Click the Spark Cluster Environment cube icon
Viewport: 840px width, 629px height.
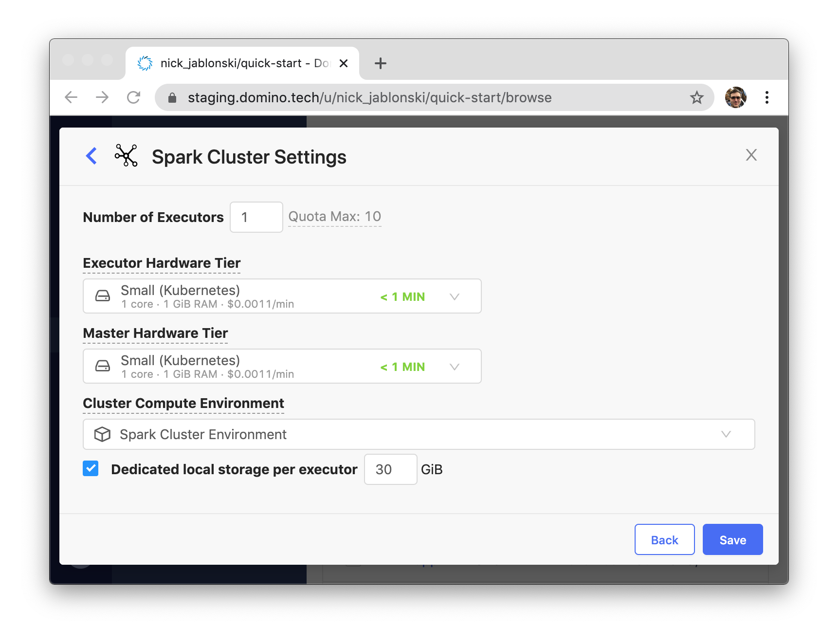point(102,434)
